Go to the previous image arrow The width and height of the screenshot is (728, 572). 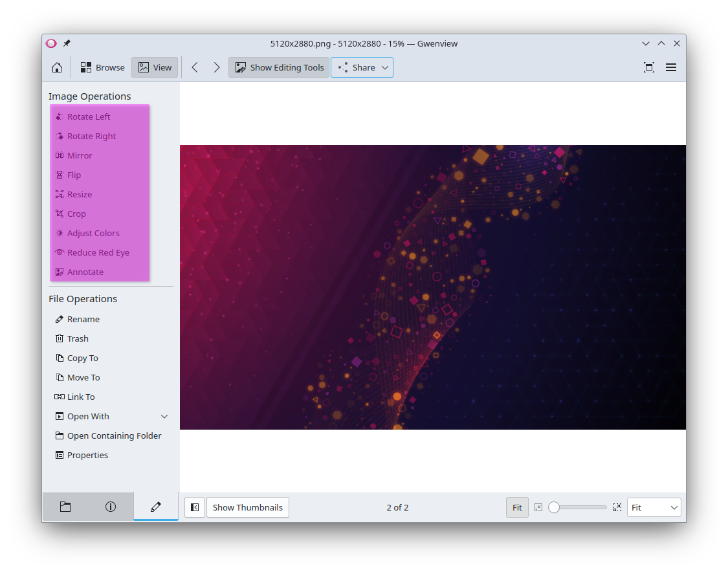(195, 67)
